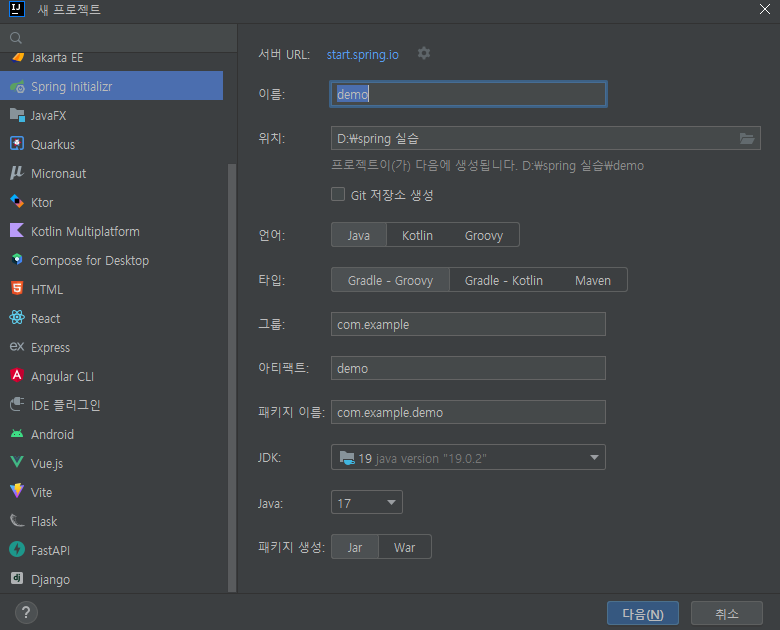Viewport: 780px width, 630px height.
Task: Close the new project dialog
Action: click(x=765, y=9)
